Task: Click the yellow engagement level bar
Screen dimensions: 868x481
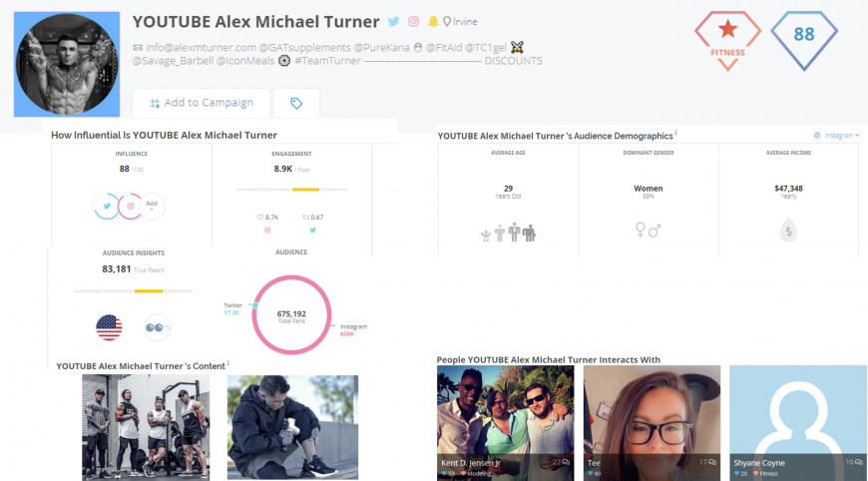Action: [305, 189]
